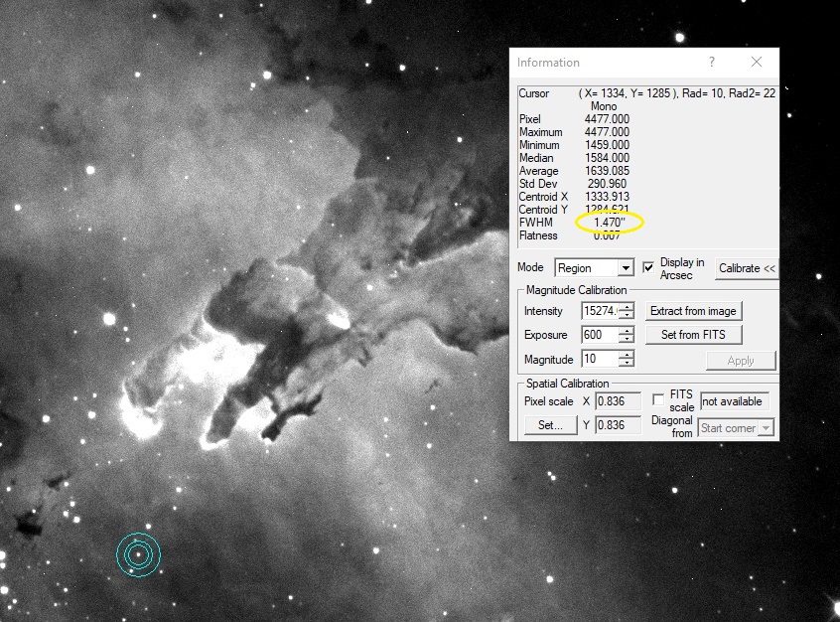The height and width of the screenshot is (622, 840).
Task: Click the Minimum value 1459.000
Action: (x=607, y=145)
